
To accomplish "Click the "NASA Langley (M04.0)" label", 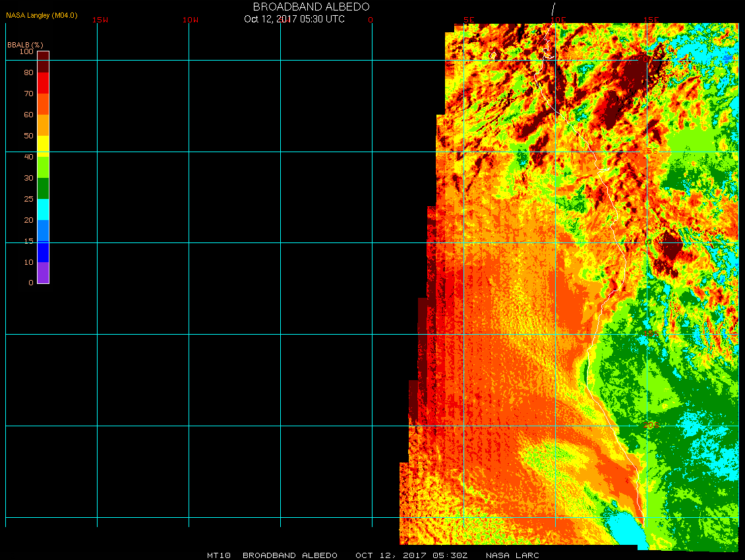I will [x=42, y=15].
